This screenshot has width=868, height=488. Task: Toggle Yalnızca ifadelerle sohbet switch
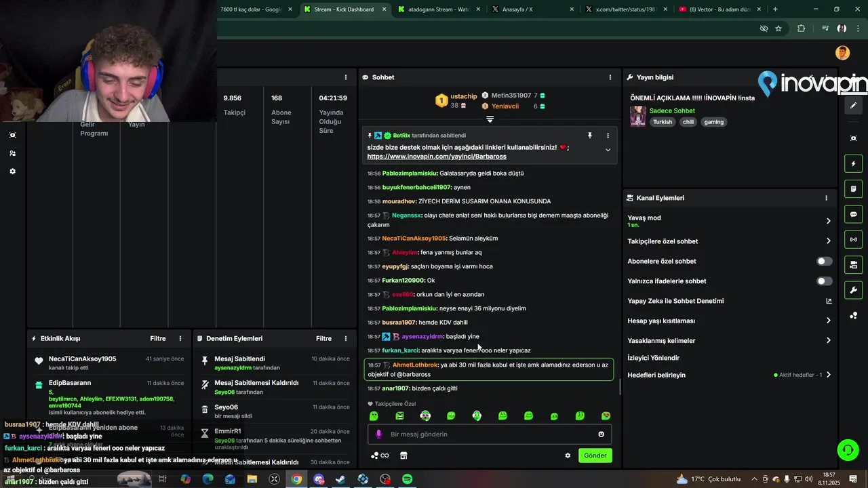[x=824, y=281]
